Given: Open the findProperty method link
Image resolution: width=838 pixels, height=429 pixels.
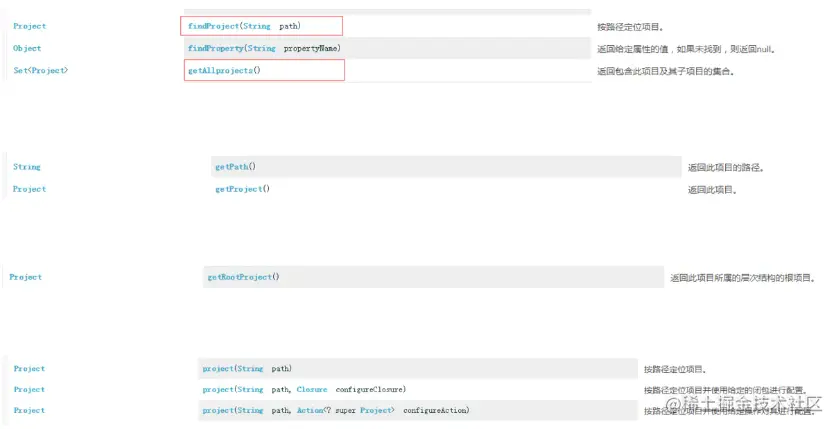Looking at the screenshot, I should pyautogui.click(x=216, y=48).
